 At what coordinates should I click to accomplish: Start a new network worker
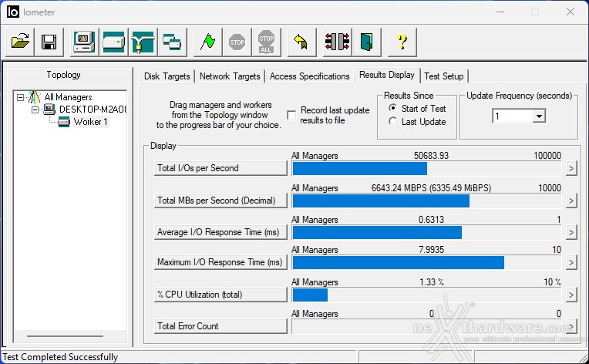(143, 42)
